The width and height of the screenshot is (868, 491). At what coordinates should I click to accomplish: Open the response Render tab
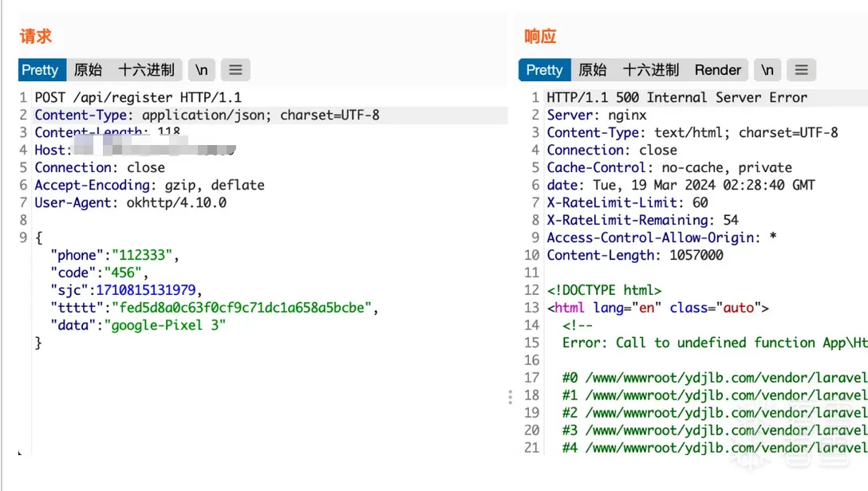click(x=718, y=70)
